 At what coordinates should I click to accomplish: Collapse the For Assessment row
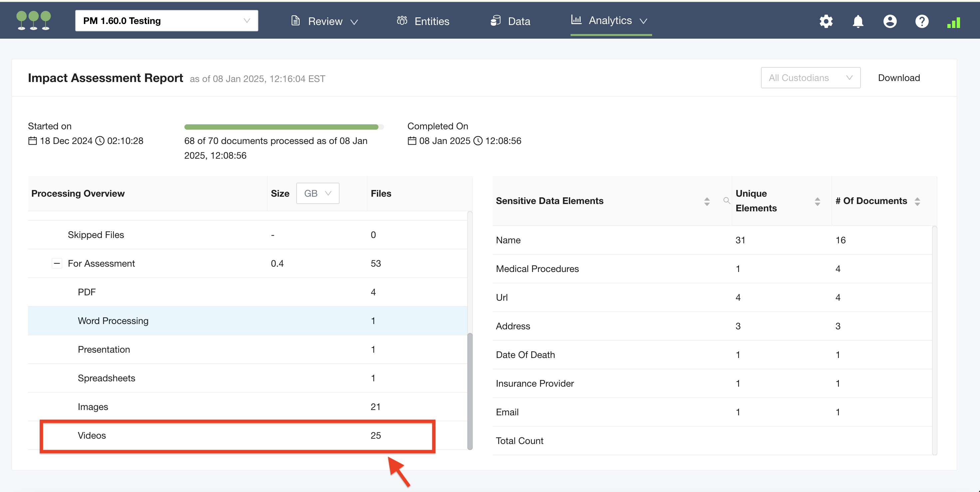57,263
